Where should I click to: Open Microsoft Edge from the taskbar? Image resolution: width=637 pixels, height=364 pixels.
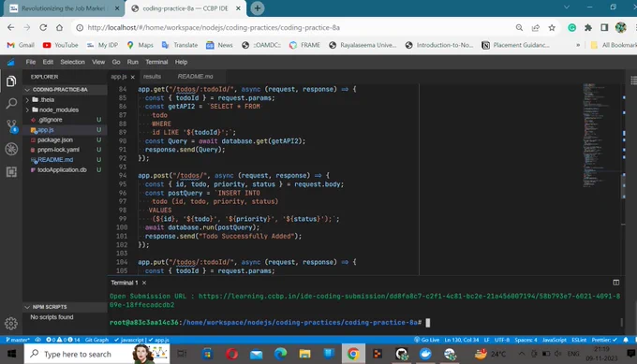[x=280, y=354]
